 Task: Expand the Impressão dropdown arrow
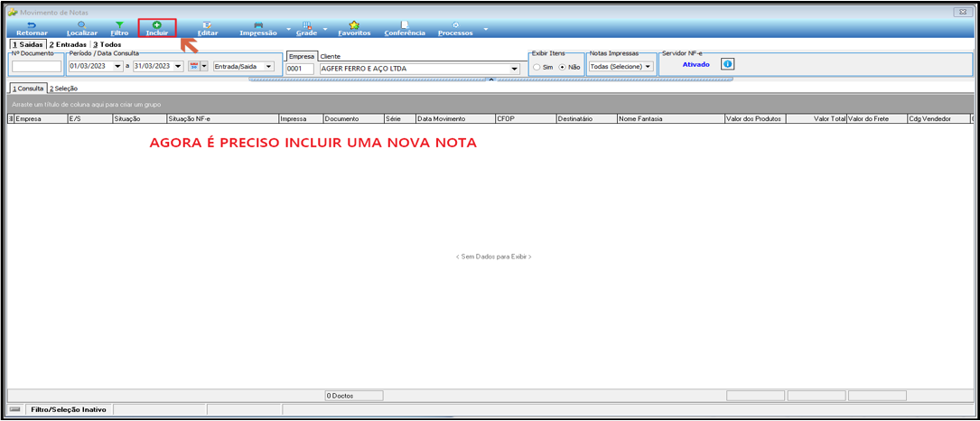(288, 29)
